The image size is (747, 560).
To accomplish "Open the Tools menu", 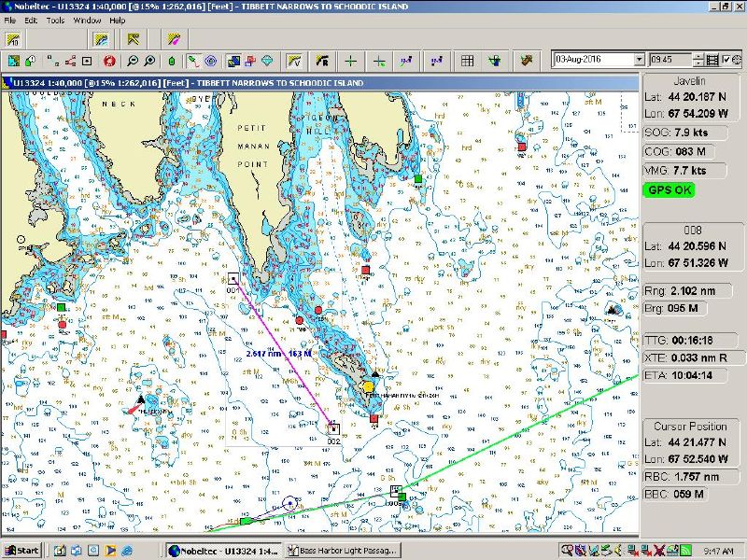I will [55, 20].
